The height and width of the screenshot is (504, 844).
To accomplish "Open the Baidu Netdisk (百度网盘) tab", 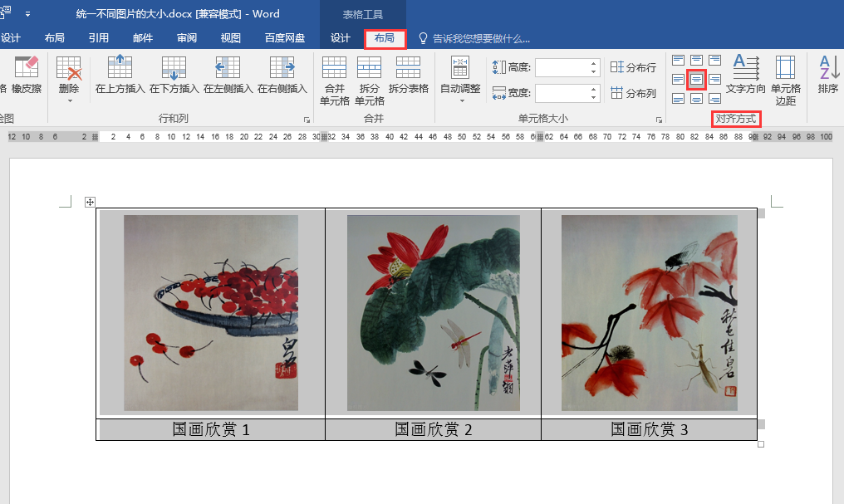I will tap(285, 38).
